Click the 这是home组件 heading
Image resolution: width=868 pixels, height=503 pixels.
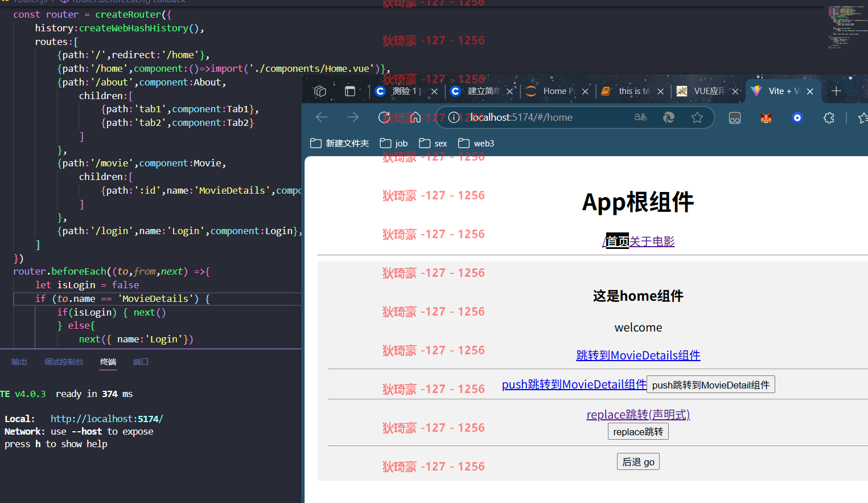pyautogui.click(x=638, y=296)
